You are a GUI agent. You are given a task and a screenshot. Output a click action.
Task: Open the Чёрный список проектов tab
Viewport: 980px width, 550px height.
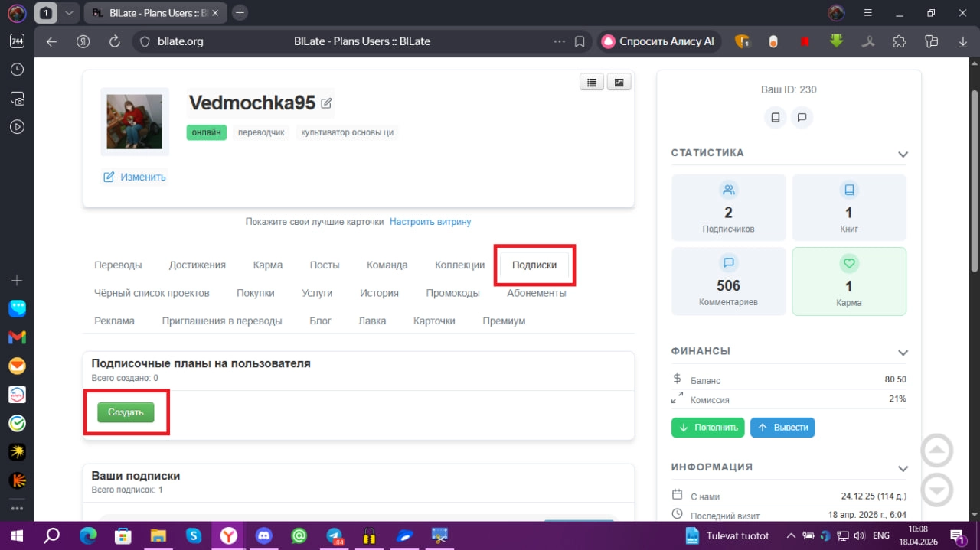[152, 293]
